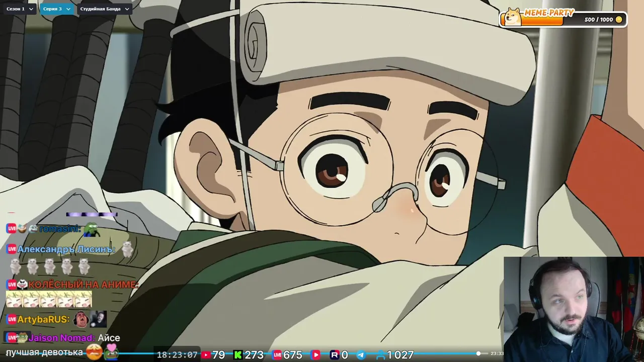Click the frog with heart emote in chat
The image size is (644, 362).
click(x=111, y=352)
